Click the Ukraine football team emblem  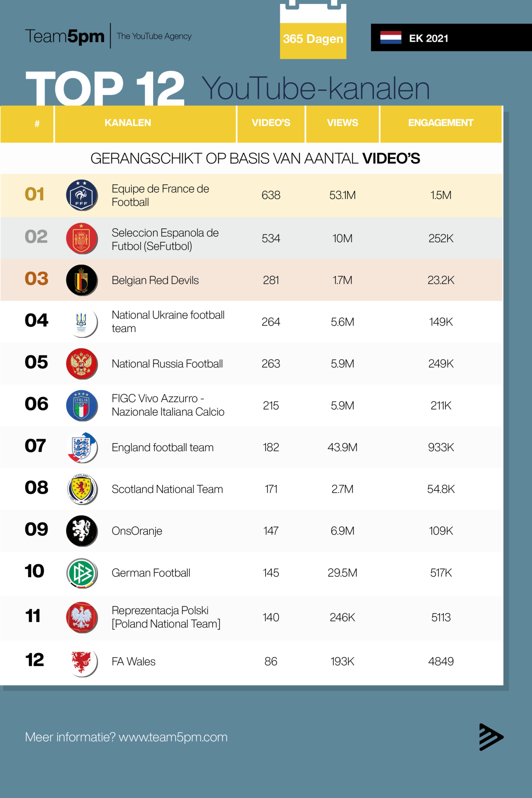pos(81,322)
